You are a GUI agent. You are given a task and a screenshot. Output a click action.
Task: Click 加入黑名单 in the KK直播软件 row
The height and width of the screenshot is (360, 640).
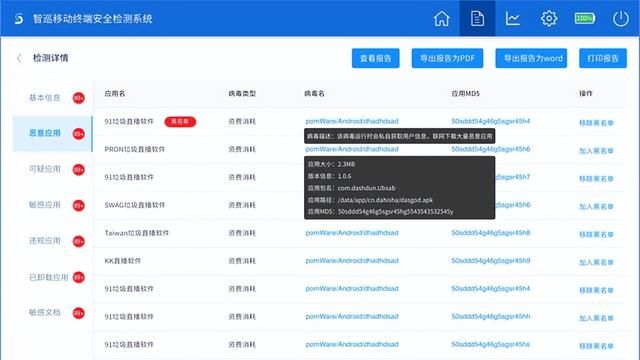point(596,262)
